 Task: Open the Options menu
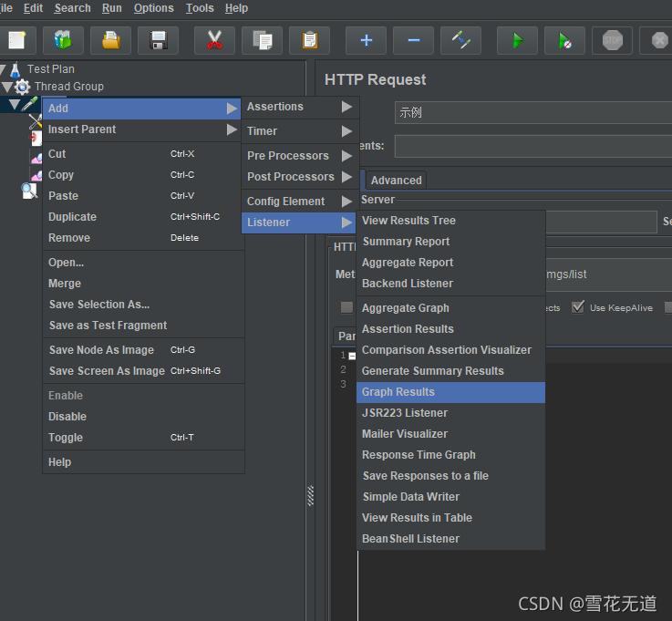[153, 8]
